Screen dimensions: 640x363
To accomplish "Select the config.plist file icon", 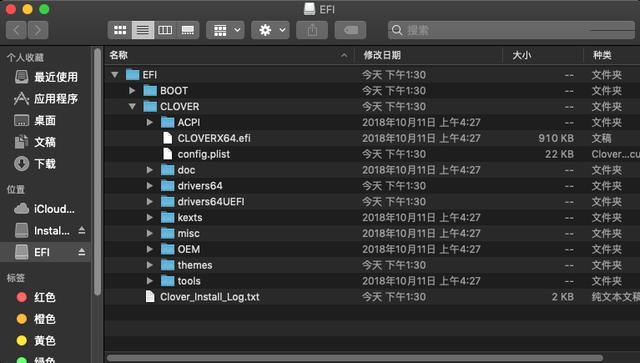I will point(167,154).
